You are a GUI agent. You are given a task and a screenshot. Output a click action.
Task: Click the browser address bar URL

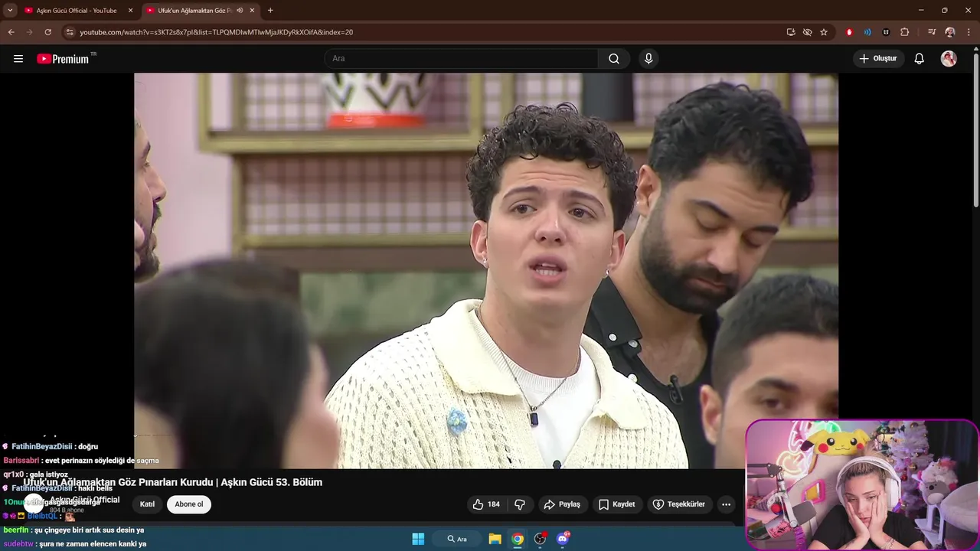[x=217, y=32]
